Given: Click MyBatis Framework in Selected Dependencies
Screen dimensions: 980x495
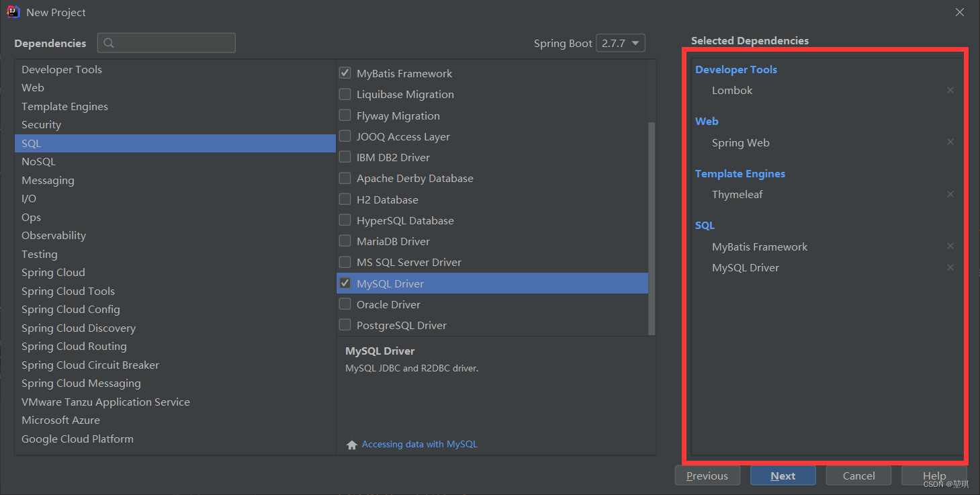Looking at the screenshot, I should click(x=760, y=246).
